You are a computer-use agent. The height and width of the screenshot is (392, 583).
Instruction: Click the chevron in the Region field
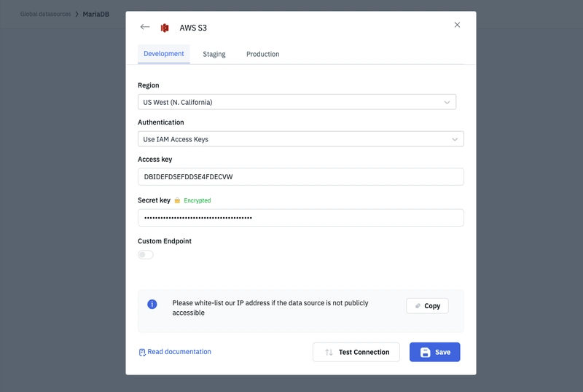[447, 102]
